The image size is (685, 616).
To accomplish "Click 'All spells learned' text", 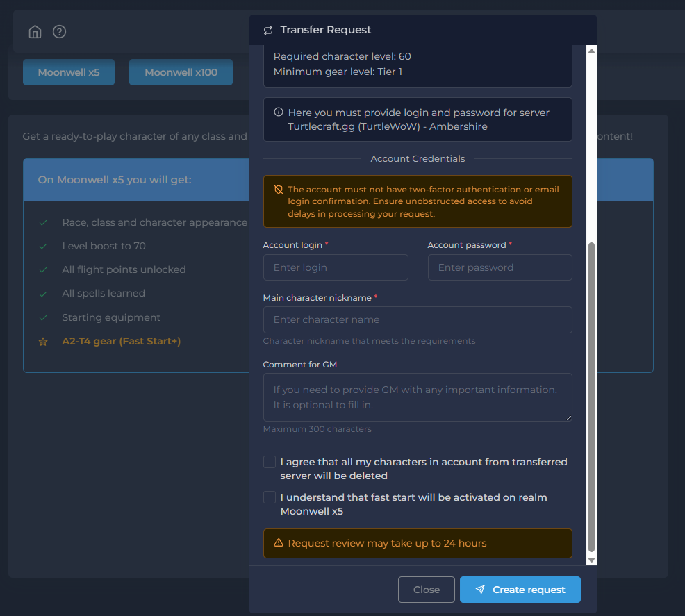I will coord(104,293).
